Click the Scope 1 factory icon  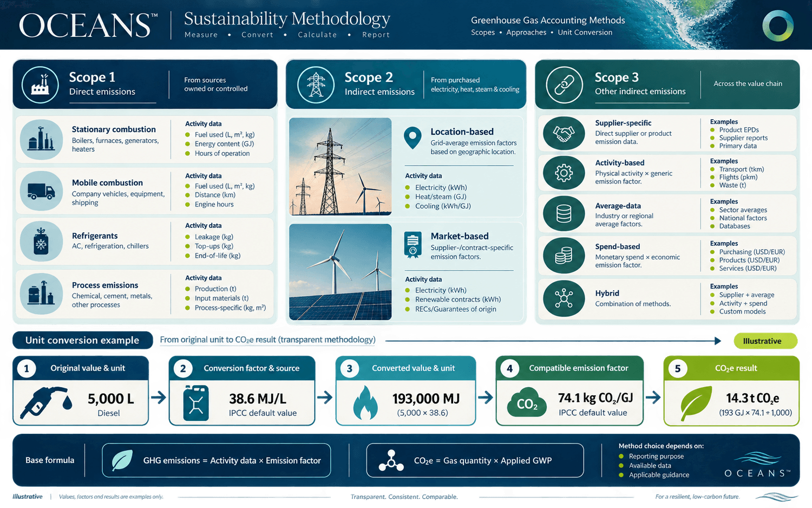tap(40, 85)
